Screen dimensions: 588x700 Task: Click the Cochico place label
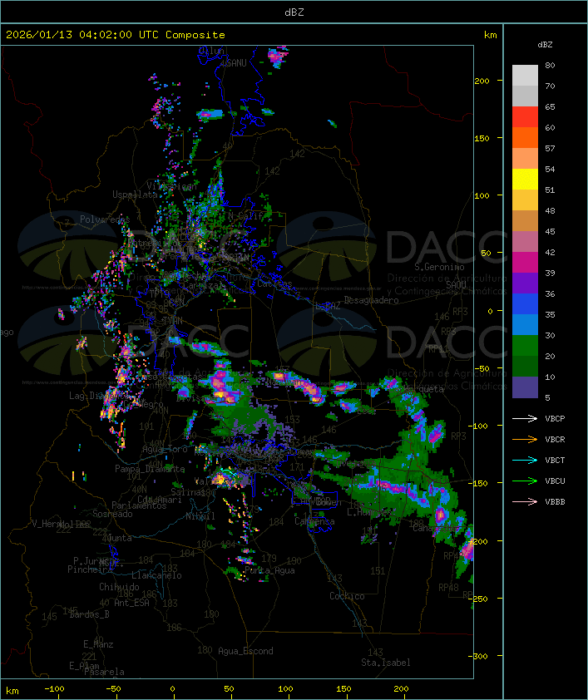tap(347, 596)
